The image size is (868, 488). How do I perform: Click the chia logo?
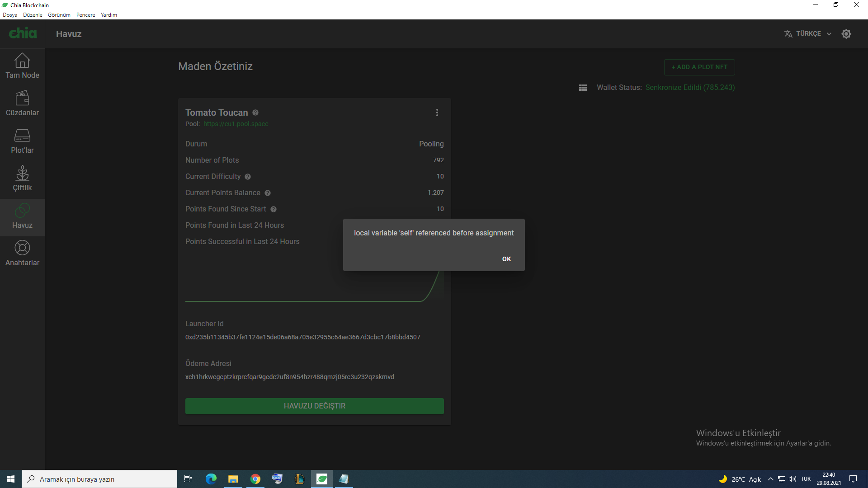coord(23,33)
